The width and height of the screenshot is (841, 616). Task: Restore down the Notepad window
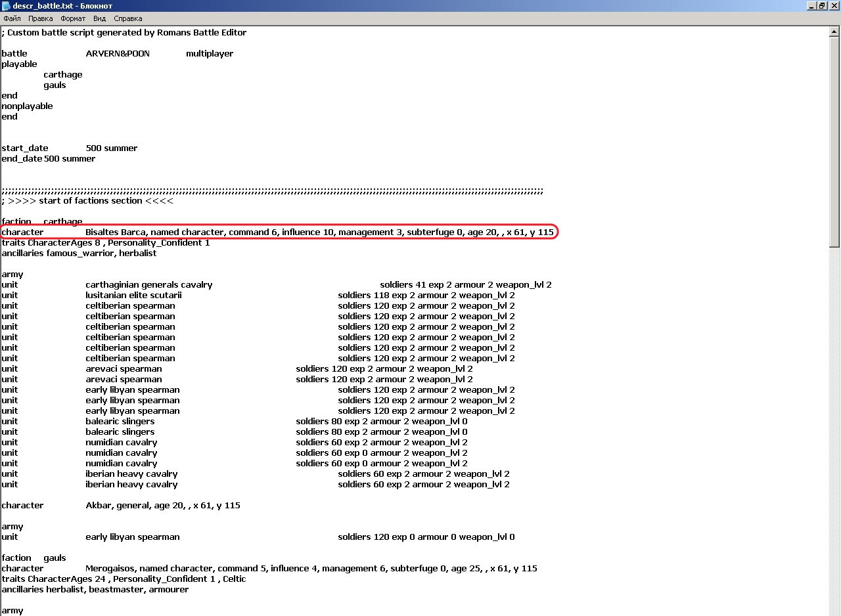pos(822,6)
